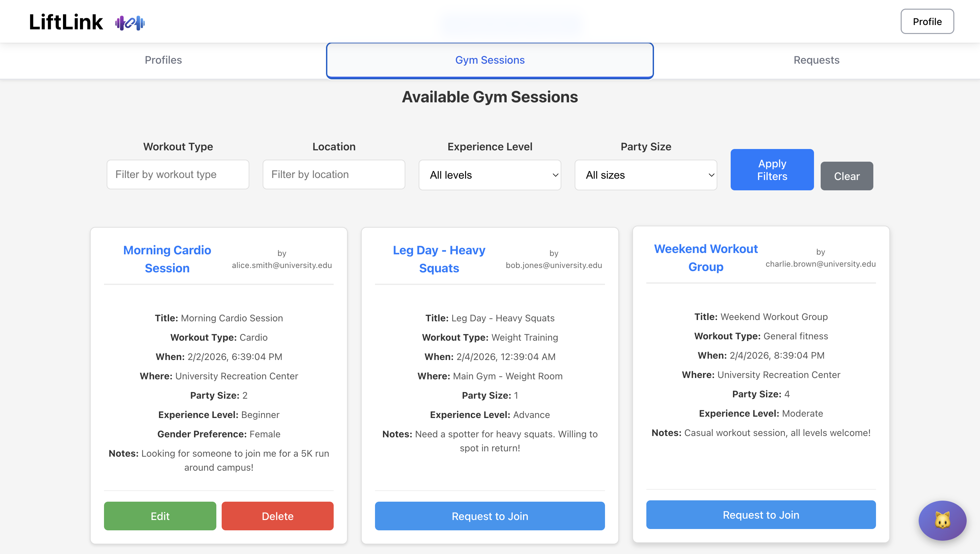This screenshot has height=554, width=980.
Task: Click the Filter by location field
Action: point(334,175)
